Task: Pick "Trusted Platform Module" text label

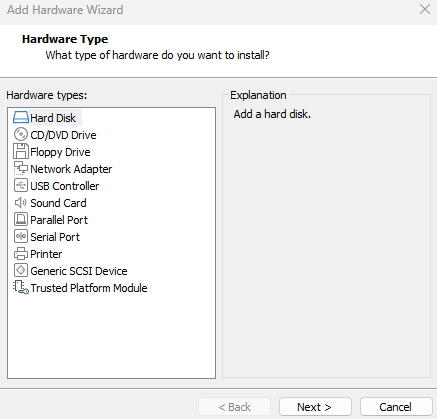Action: 89,288
